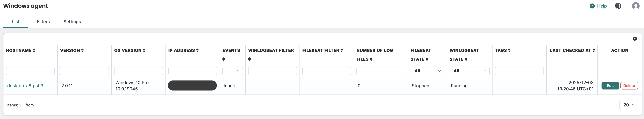Screen dimensions: 644x119
Task: Sort by Last Checked At arrows
Action: [x=594, y=50]
